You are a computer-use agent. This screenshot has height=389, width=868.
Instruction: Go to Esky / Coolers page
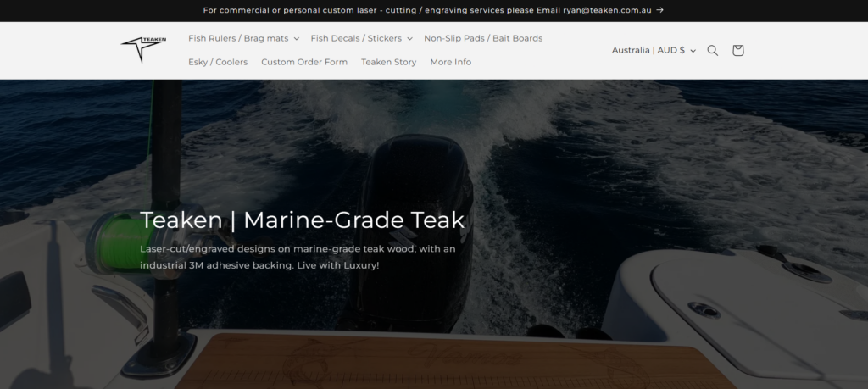coord(218,62)
